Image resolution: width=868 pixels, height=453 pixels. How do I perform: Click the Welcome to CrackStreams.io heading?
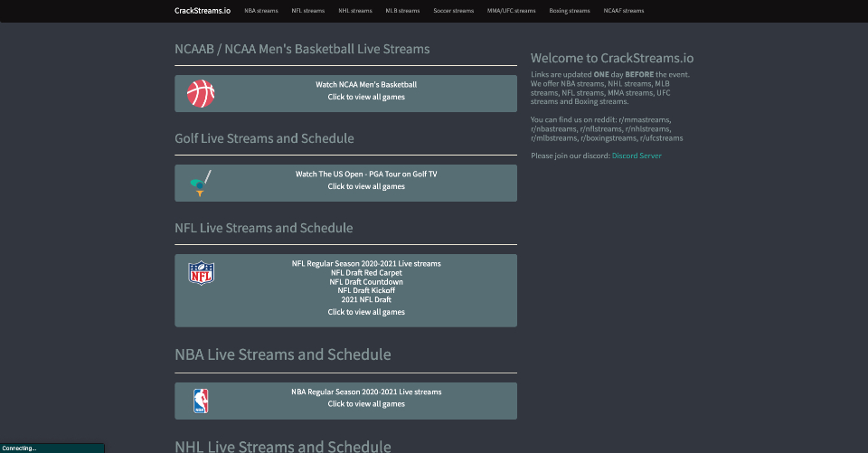tap(612, 58)
